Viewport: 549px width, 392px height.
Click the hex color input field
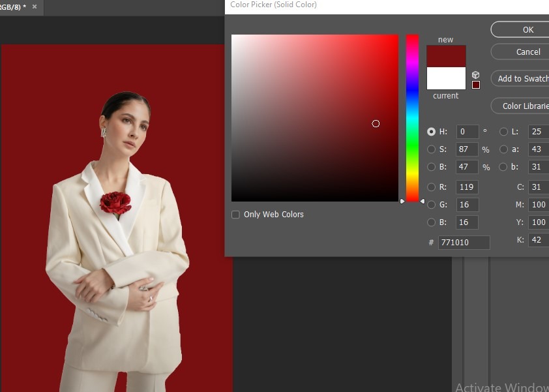(x=464, y=243)
